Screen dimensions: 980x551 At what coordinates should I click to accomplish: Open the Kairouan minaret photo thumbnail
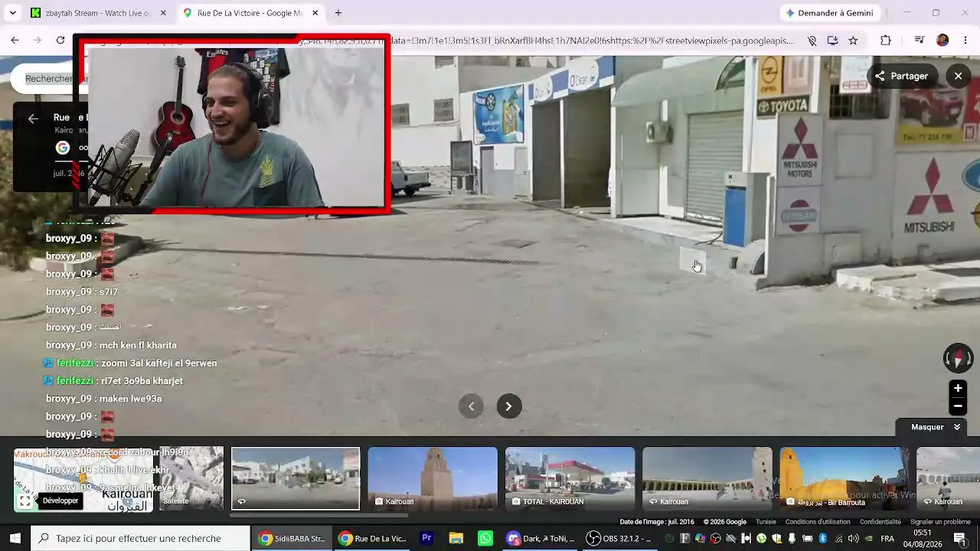pos(433,478)
